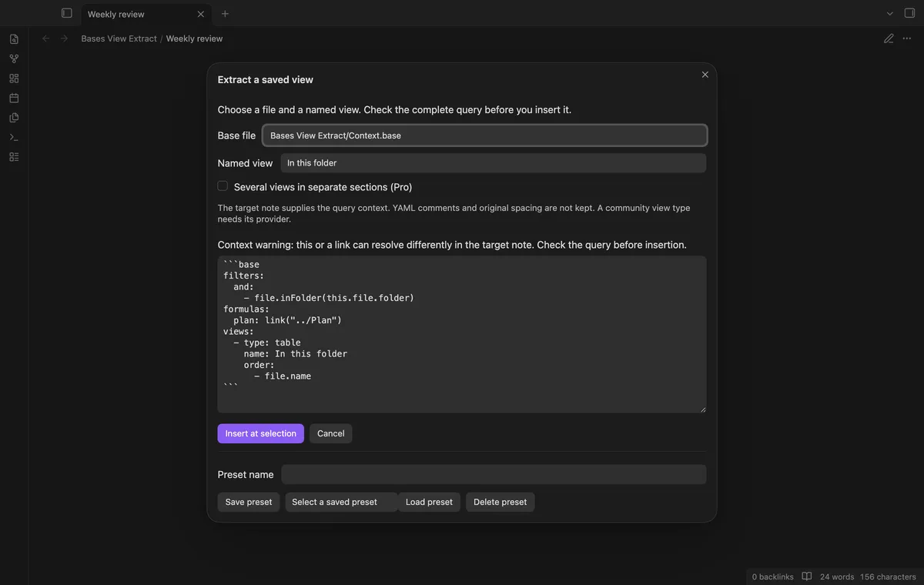Viewport: 924px width, 585px height.
Task: Click inside the base query text area
Action: pyautogui.click(x=462, y=334)
